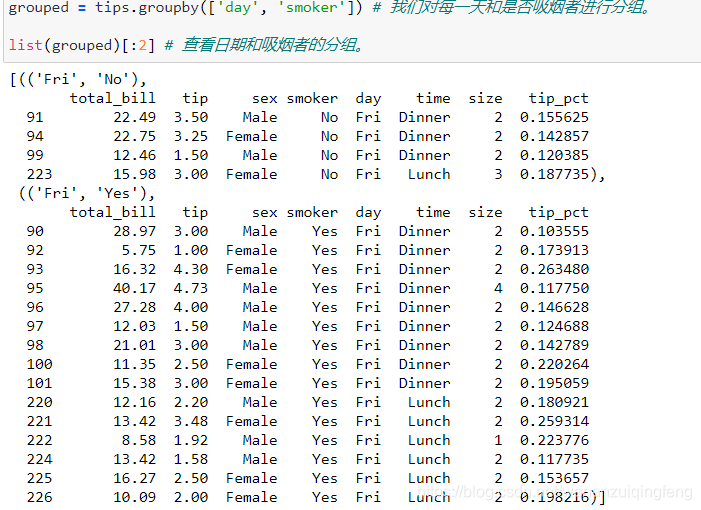The image size is (701, 510).
Task: Click the 'day' string in groupby call
Action: coord(238,7)
